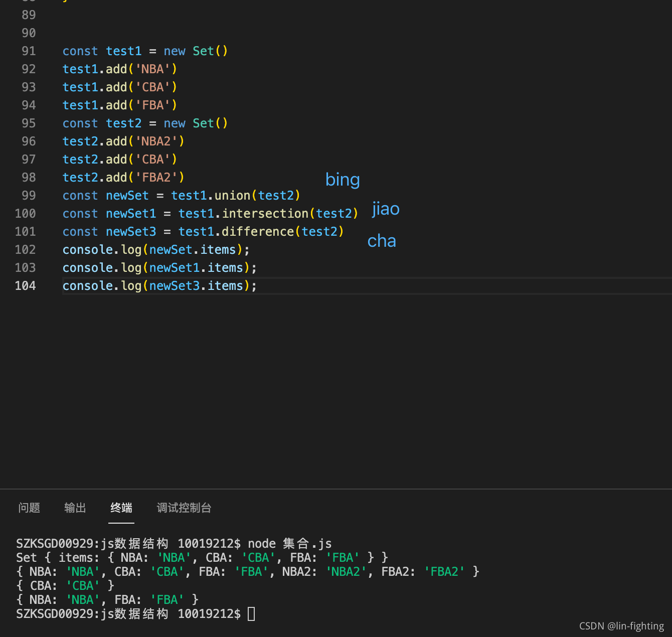The image size is (672, 637).
Task: Click test2.add('FBA2') code line
Action: 123,178
